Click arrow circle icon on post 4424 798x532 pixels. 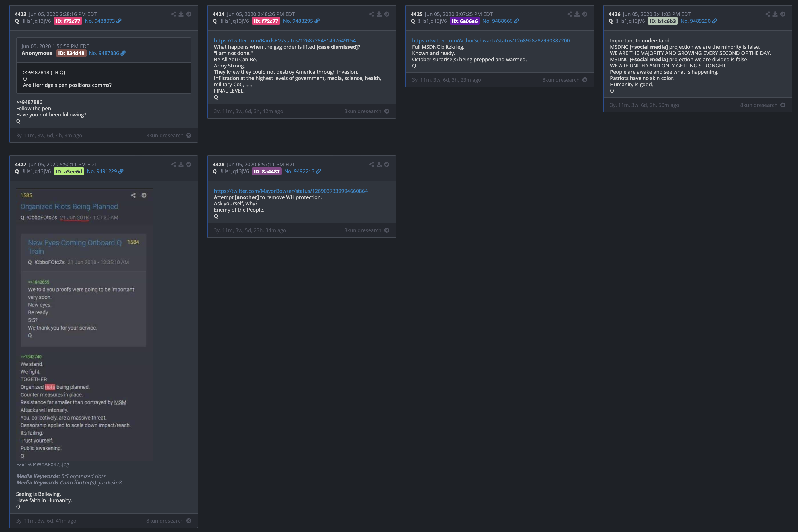tap(387, 14)
